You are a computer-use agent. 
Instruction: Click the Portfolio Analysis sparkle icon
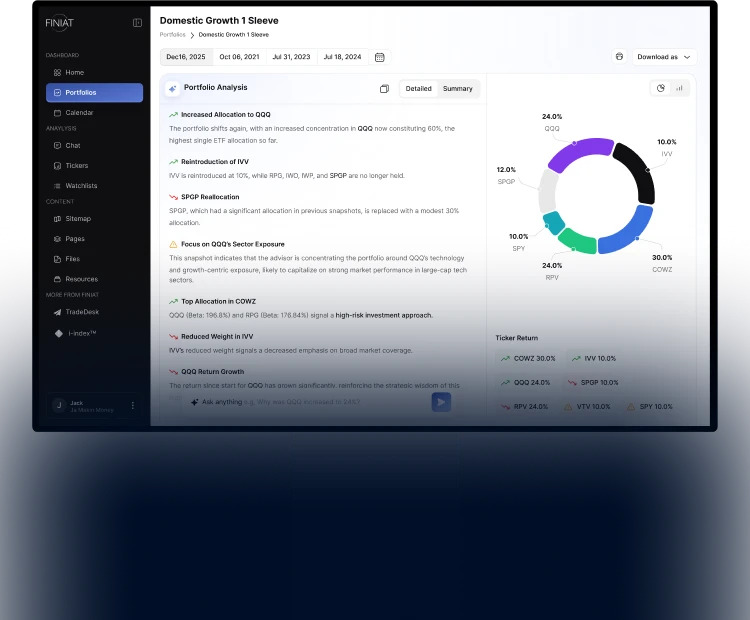point(172,89)
